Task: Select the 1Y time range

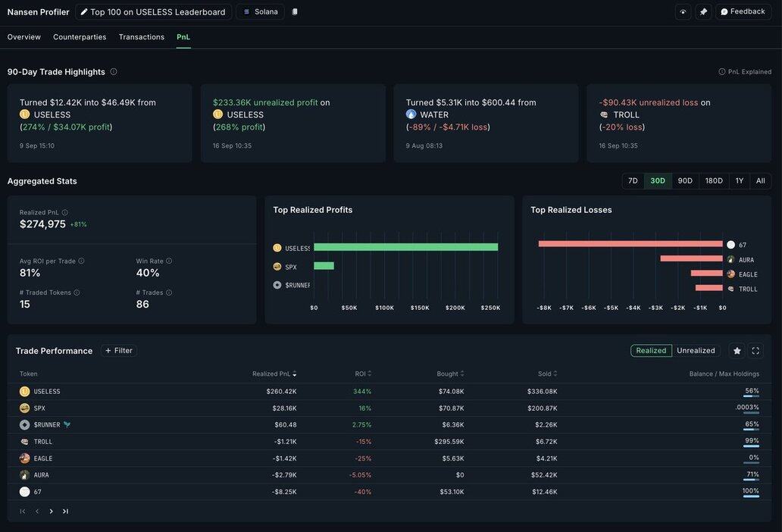Action: [x=740, y=181]
